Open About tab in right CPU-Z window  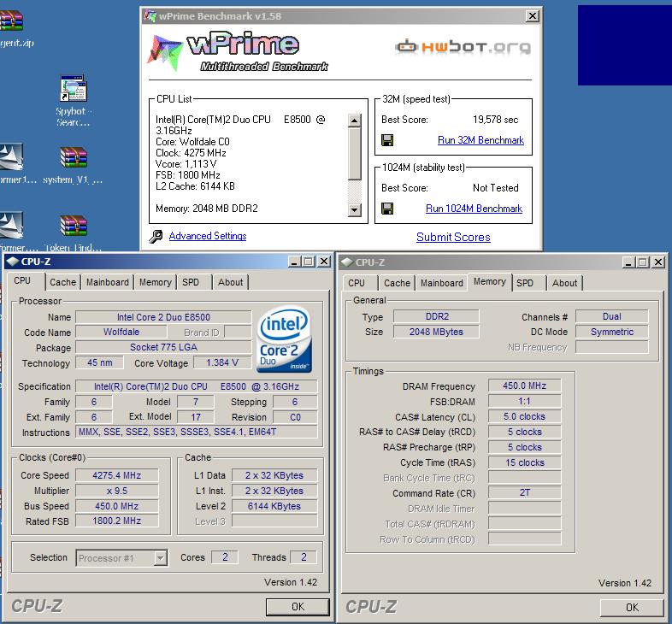click(x=564, y=283)
